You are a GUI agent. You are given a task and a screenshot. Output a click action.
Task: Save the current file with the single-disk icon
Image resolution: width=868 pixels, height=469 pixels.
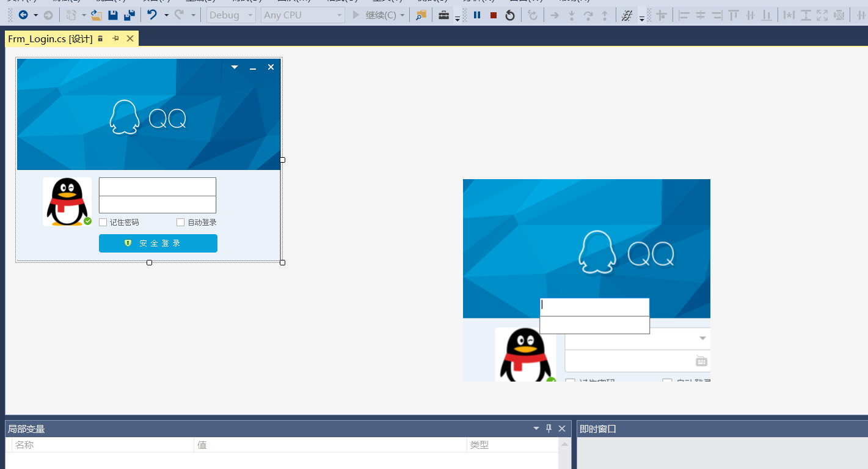tap(113, 15)
